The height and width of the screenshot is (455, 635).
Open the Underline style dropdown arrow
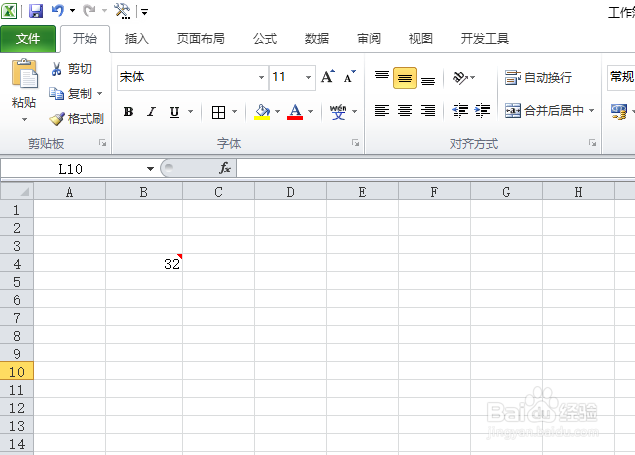190,111
